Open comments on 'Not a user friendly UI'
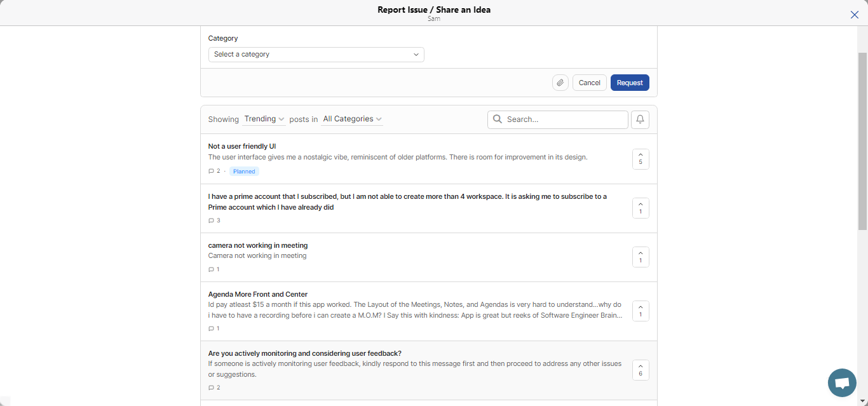868x406 pixels. [214, 172]
